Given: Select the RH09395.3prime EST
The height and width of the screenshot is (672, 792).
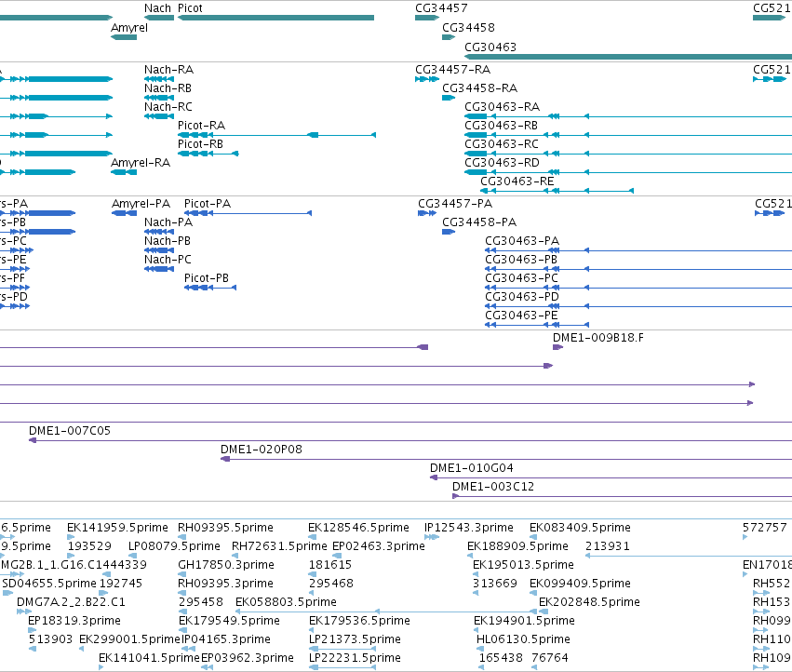Looking at the screenshot, I should pos(181,593).
